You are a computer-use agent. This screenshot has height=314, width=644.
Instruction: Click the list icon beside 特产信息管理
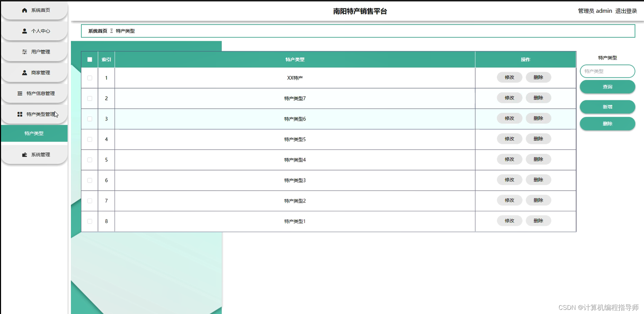[20, 93]
